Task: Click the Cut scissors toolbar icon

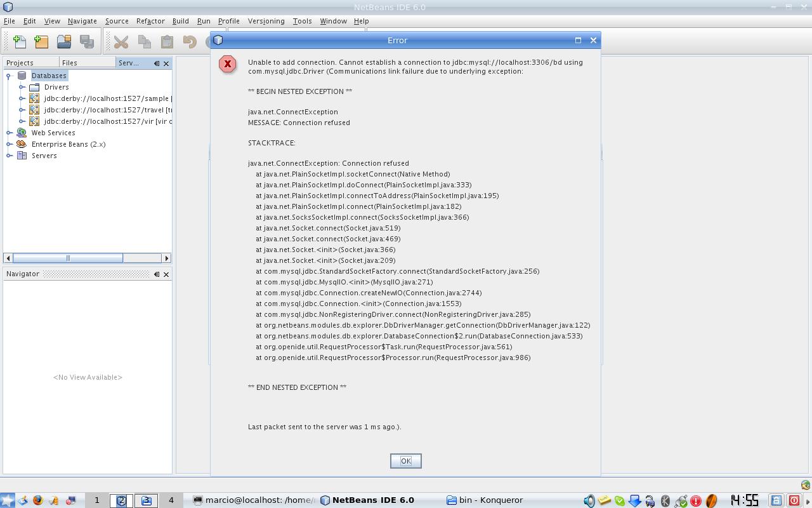Action: pyautogui.click(x=121, y=42)
